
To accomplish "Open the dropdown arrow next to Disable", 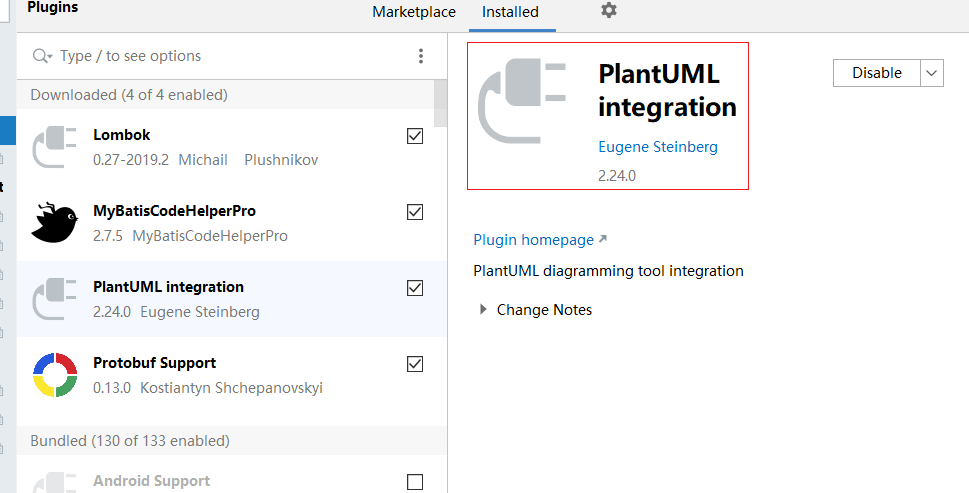I will coord(932,73).
